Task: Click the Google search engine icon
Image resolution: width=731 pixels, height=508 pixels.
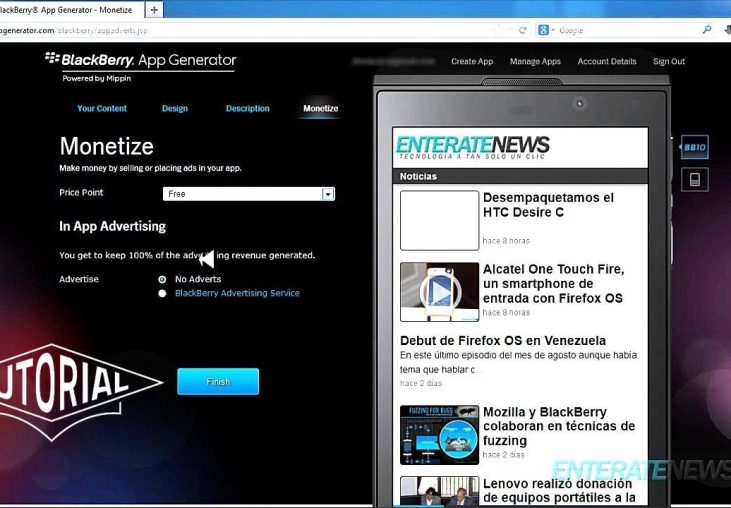Action: click(x=545, y=31)
